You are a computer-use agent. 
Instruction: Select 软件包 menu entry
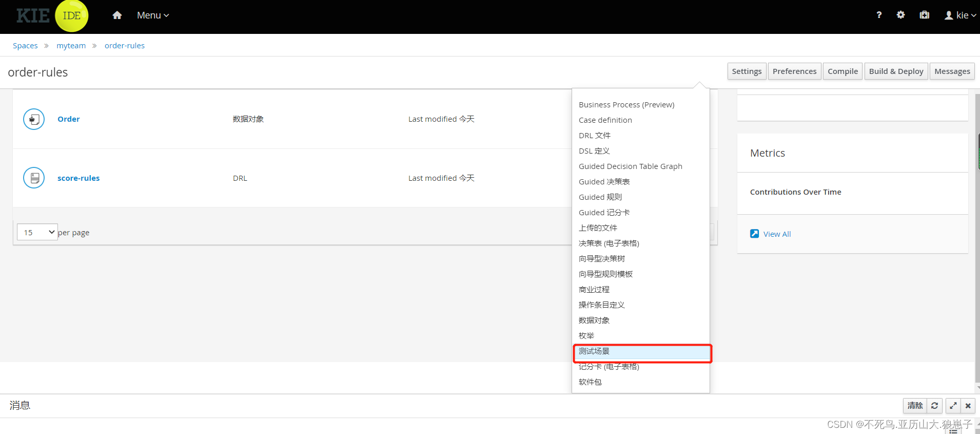641,382
